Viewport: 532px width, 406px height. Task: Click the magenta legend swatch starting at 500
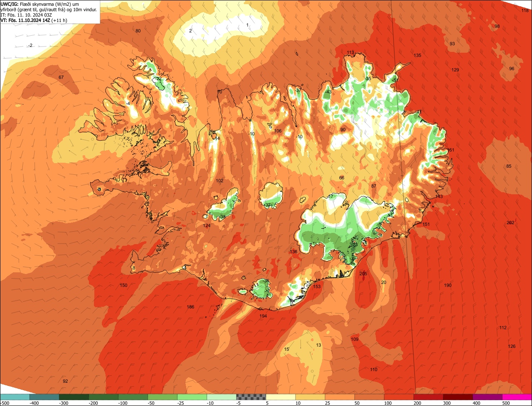point(517,397)
